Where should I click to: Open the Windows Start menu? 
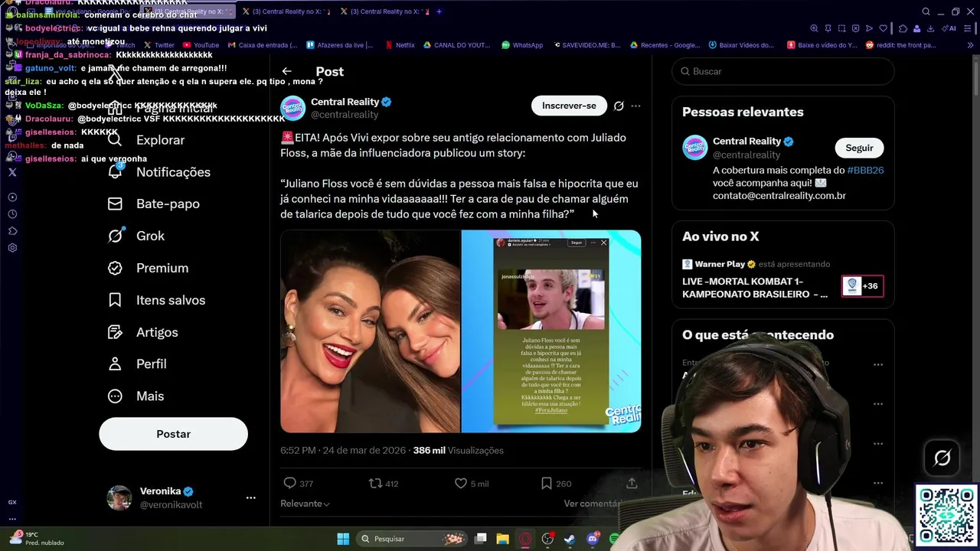click(x=343, y=539)
